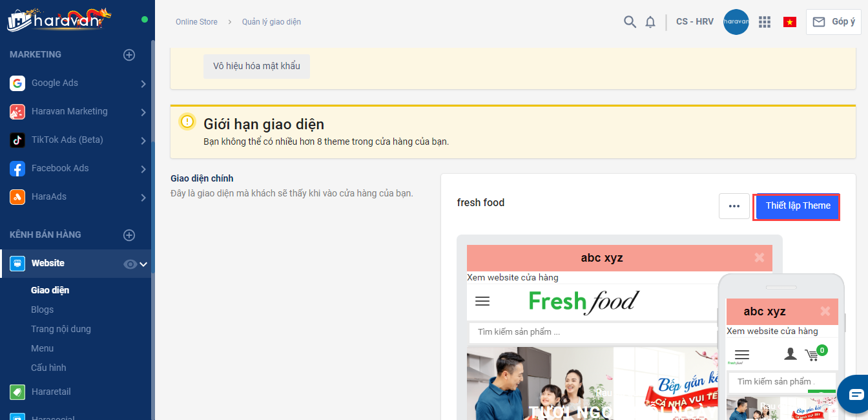
Task: Open the notifications bell
Action: [650, 22]
